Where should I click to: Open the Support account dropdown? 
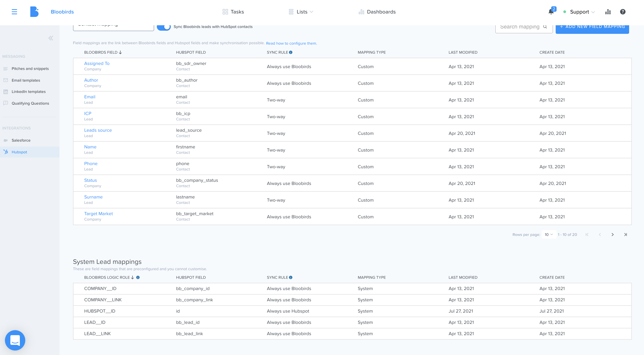(x=582, y=12)
